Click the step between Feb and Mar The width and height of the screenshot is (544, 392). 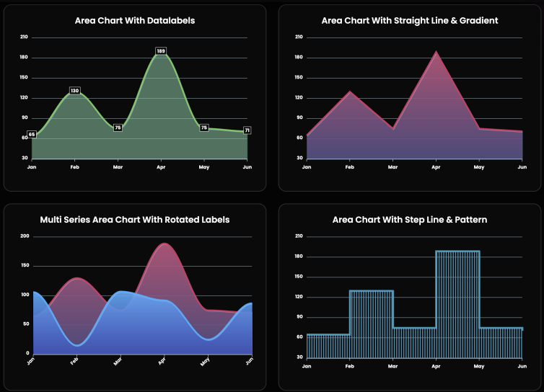(372, 324)
